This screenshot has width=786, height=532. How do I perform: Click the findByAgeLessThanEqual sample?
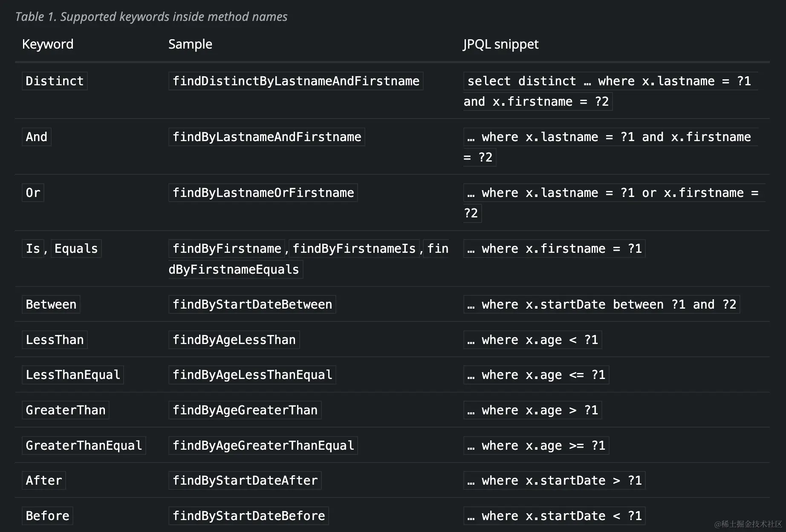coord(252,375)
